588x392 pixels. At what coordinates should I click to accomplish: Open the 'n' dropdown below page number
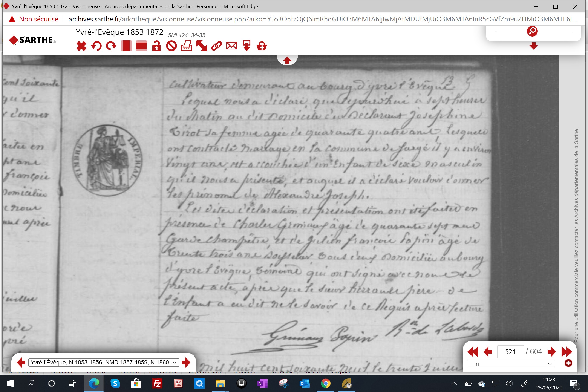point(510,364)
